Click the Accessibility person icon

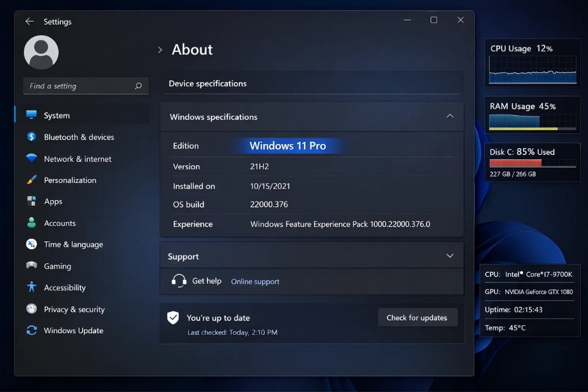click(x=32, y=287)
